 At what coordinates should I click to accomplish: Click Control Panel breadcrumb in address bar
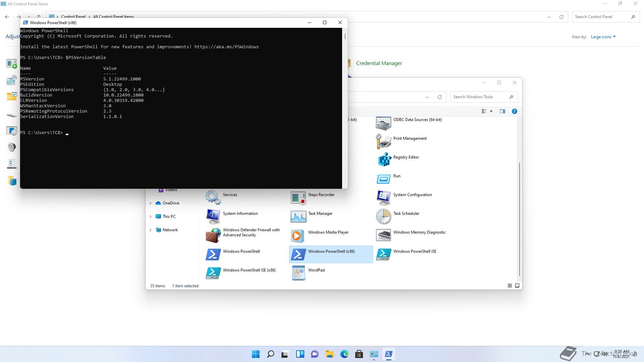73,16
